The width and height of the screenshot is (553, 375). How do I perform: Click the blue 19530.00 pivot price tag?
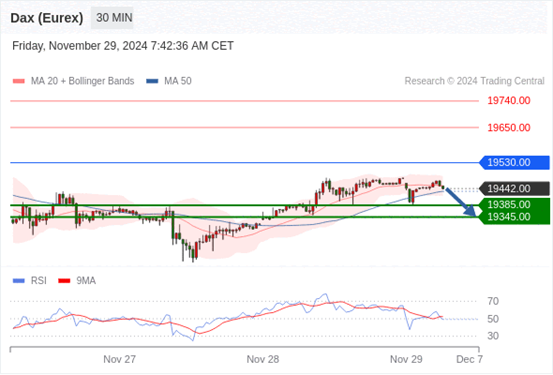tap(515, 163)
